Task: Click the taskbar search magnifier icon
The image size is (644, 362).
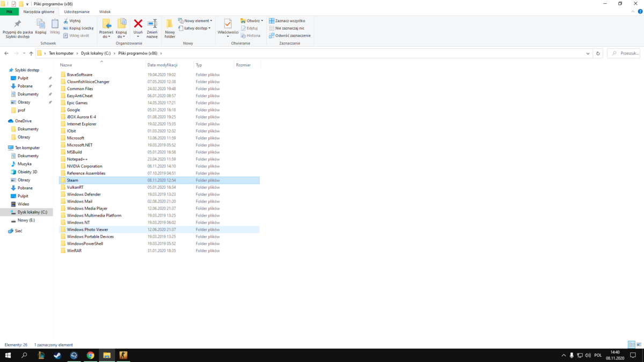Action: tap(24, 356)
